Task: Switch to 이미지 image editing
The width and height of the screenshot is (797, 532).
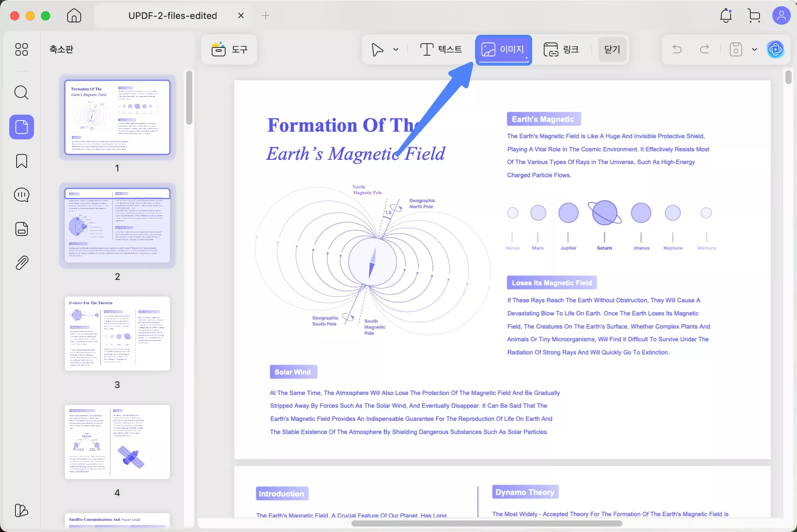Action: pos(504,50)
